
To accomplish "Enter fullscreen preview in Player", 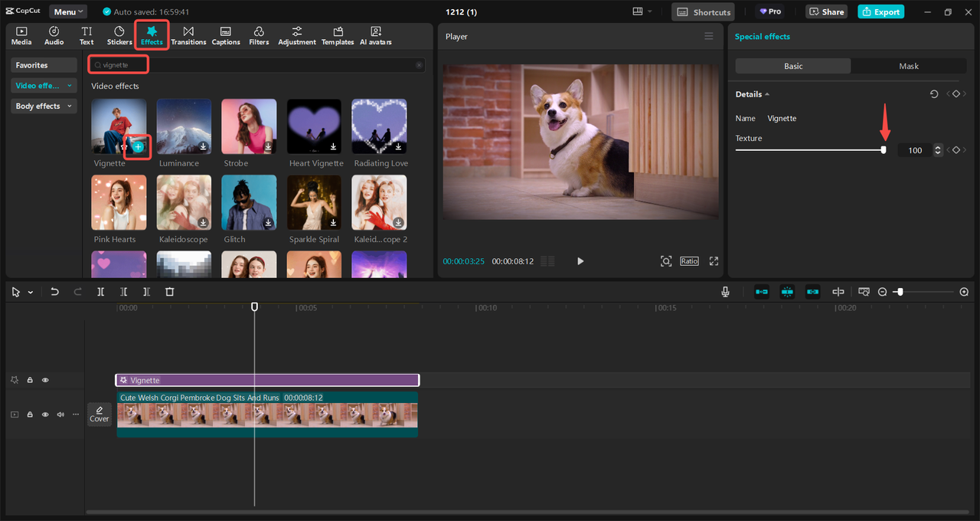I will (714, 261).
